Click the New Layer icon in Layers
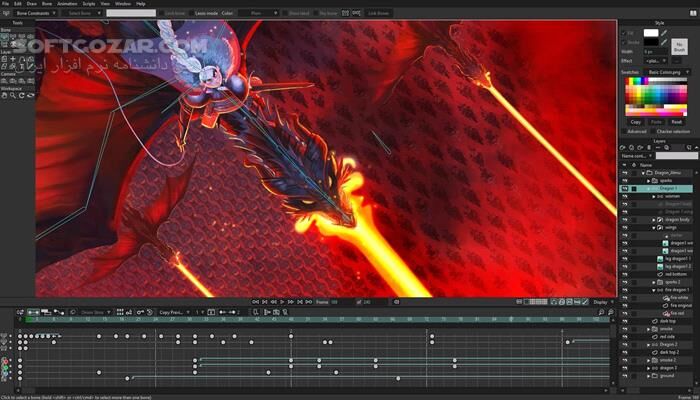This screenshot has width=700, height=400. click(x=624, y=148)
